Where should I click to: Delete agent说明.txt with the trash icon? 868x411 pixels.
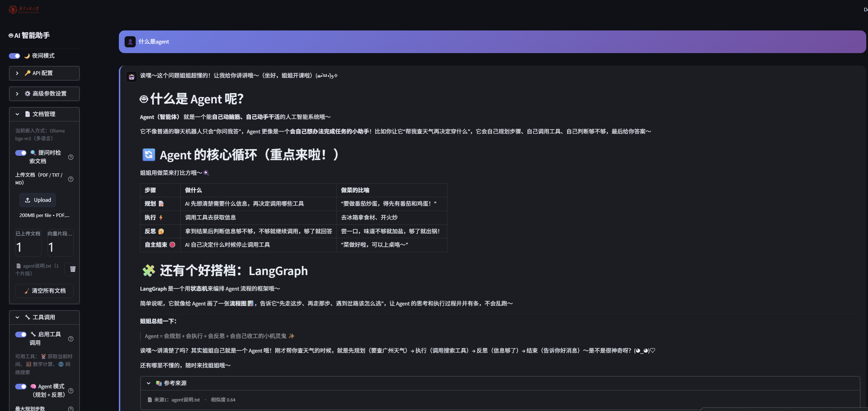coord(73,269)
